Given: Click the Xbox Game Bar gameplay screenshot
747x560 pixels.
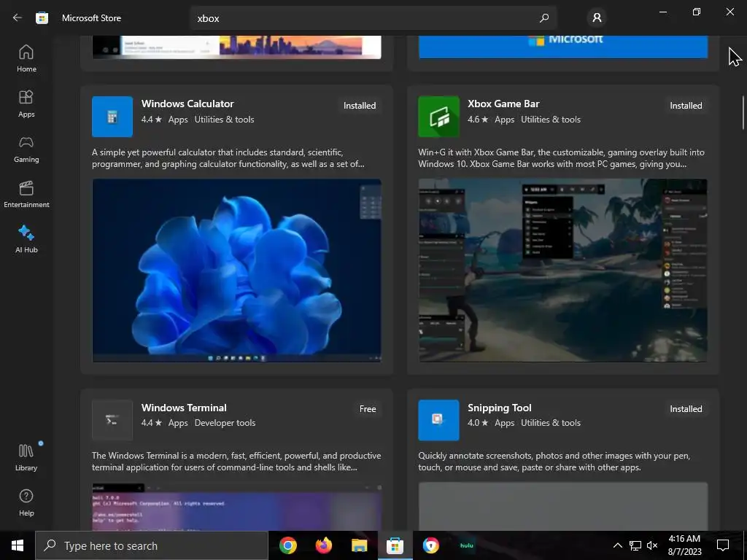Looking at the screenshot, I should pyautogui.click(x=563, y=271).
